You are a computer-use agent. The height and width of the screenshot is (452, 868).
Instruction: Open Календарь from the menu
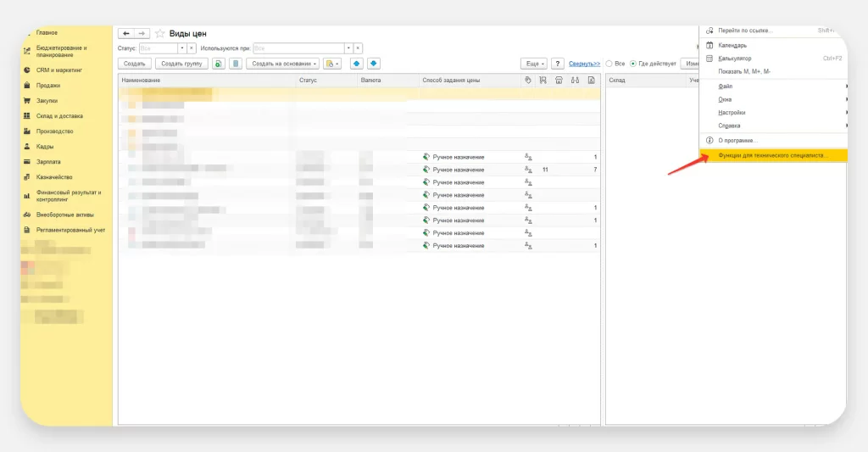tap(732, 45)
